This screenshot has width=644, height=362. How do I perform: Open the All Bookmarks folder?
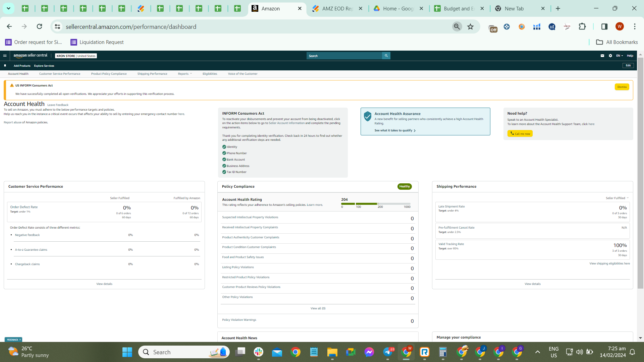(617, 42)
